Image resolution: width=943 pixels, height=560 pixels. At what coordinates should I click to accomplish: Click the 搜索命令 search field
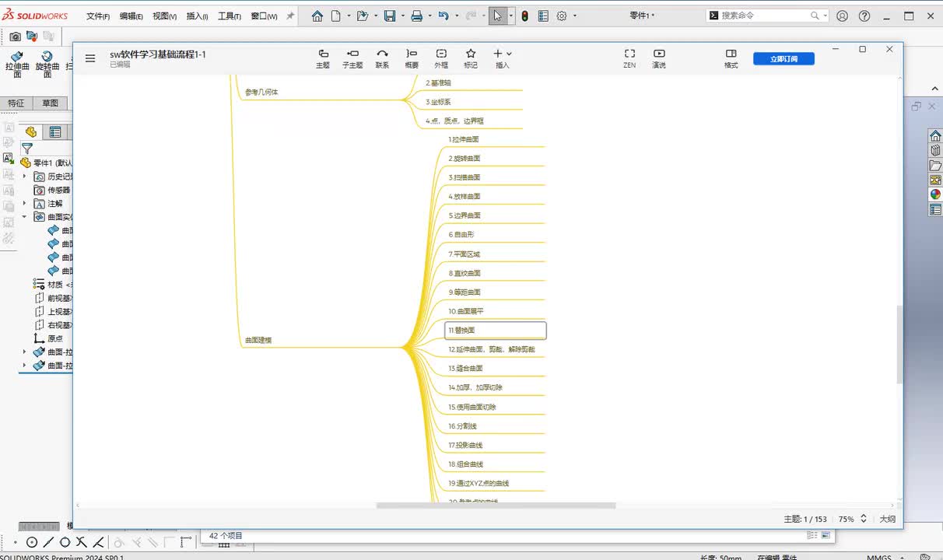767,16
